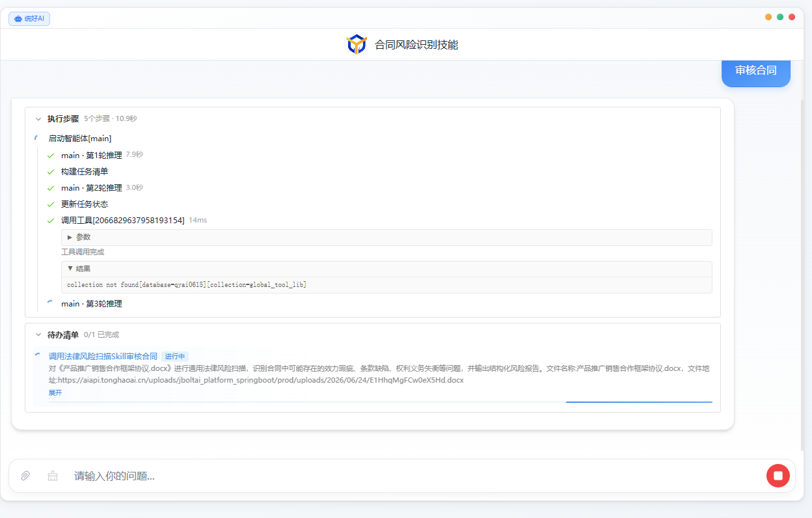Open the toolbox icon beside the input
812x518 pixels.
point(53,476)
